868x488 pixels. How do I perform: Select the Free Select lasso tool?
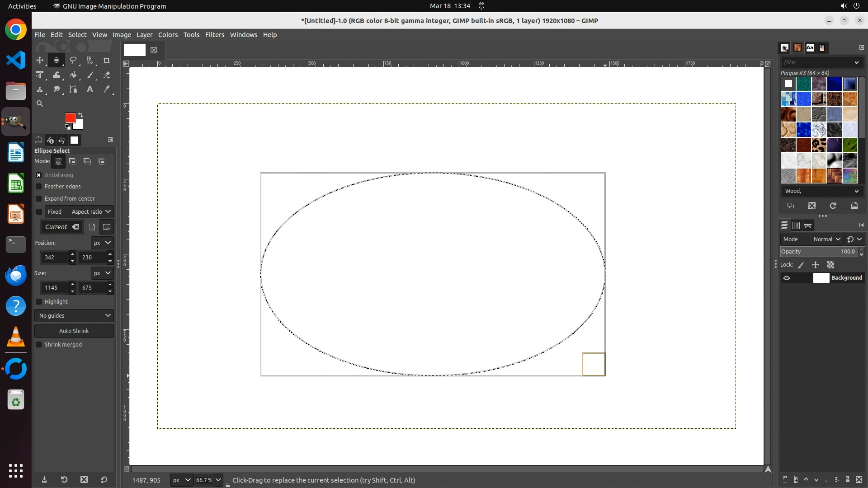(73, 60)
